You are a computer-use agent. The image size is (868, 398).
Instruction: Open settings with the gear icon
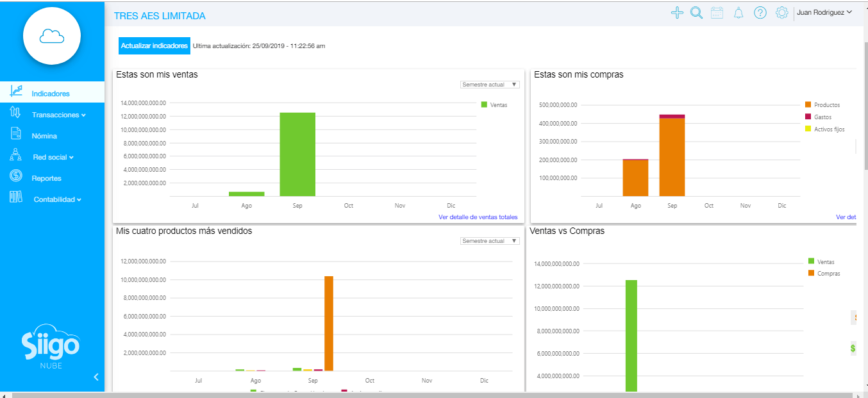[781, 12]
